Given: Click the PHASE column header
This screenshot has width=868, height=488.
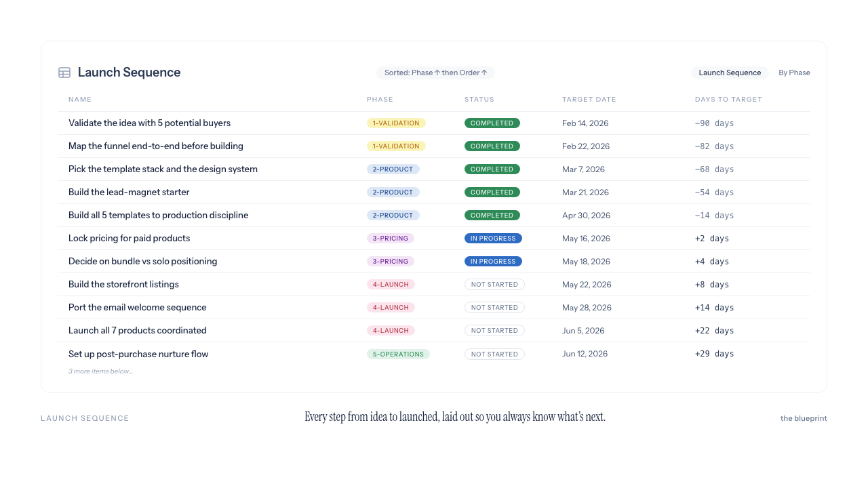Looking at the screenshot, I should [x=380, y=100].
